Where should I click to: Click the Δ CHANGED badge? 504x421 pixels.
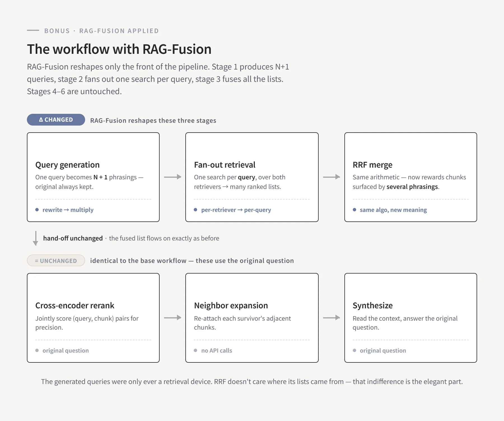point(56,120)
